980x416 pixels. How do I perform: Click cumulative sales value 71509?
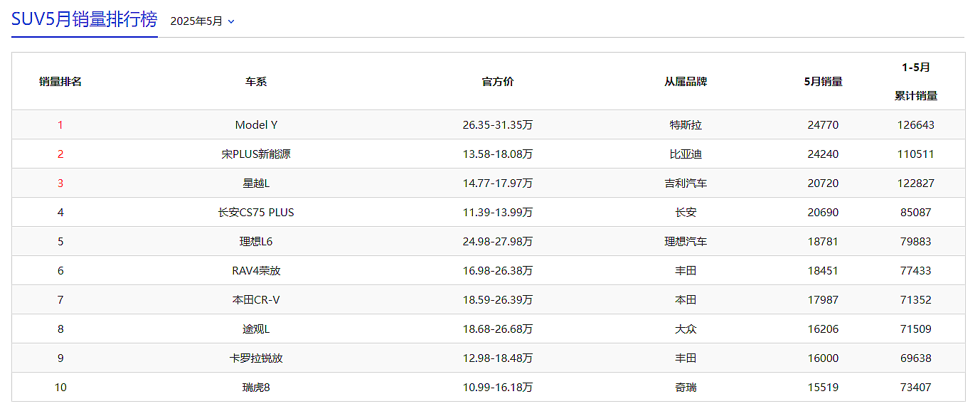pos(915,329)
